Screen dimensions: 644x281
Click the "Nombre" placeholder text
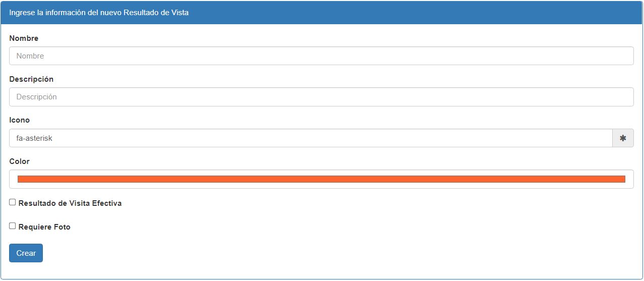click(x=30, y=56)
